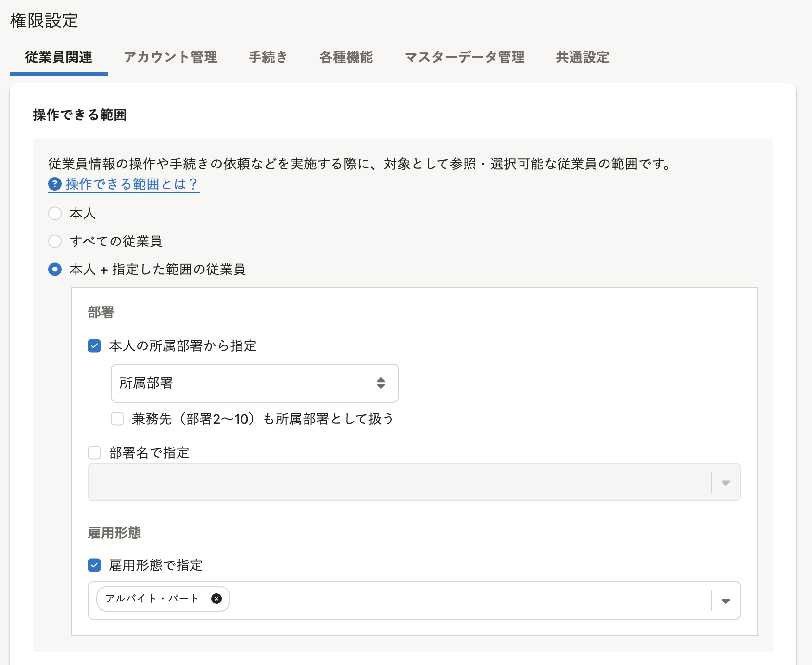Click the アルバイト・パート chip label
The width and height of the screenshot is (812, 665).
click(152, 599)
